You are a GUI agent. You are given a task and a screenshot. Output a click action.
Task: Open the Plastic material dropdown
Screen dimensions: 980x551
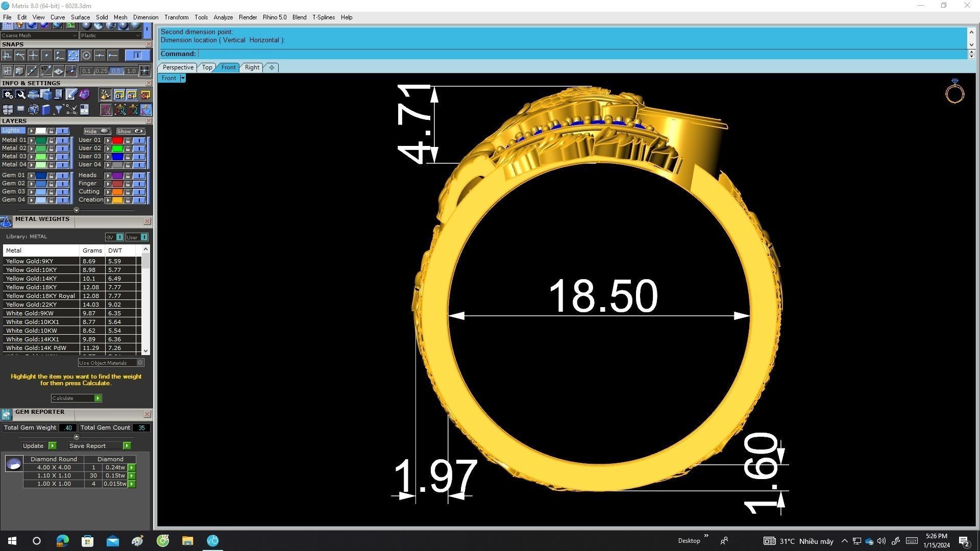pyautogui.click(x=138, y=36)
